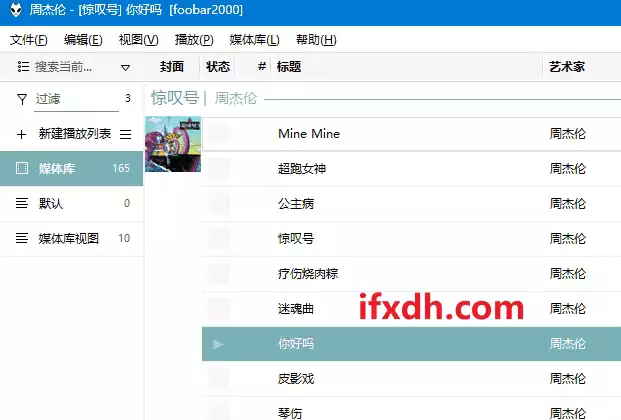Viewport: 621px width, 420px height.
Task: Sort by the # column header
Action: [x=261, y=66]
